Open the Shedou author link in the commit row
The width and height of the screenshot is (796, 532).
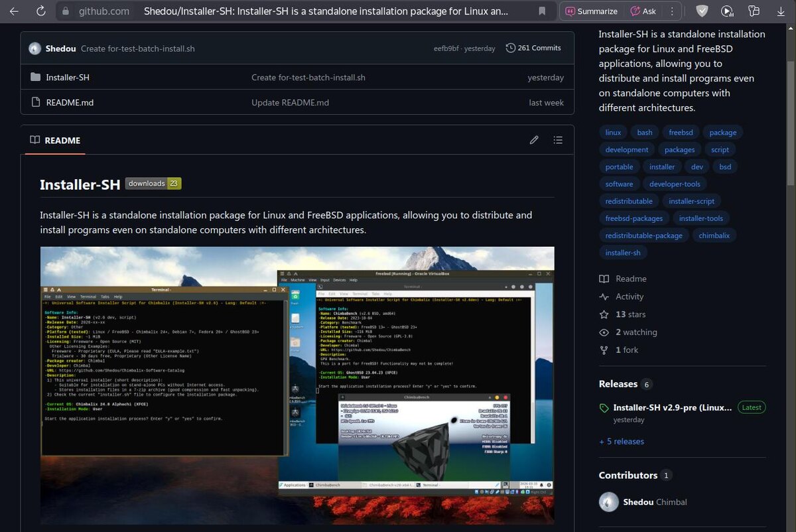pyautogui.click(x=60, y=48)
